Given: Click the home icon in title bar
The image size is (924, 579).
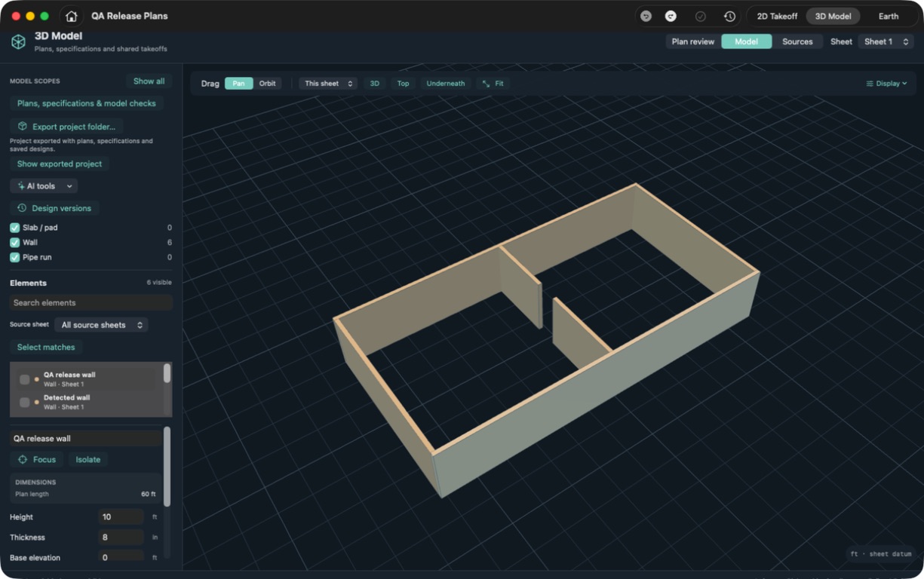Looking at the screenshot, I should click(x=71, y=16).
